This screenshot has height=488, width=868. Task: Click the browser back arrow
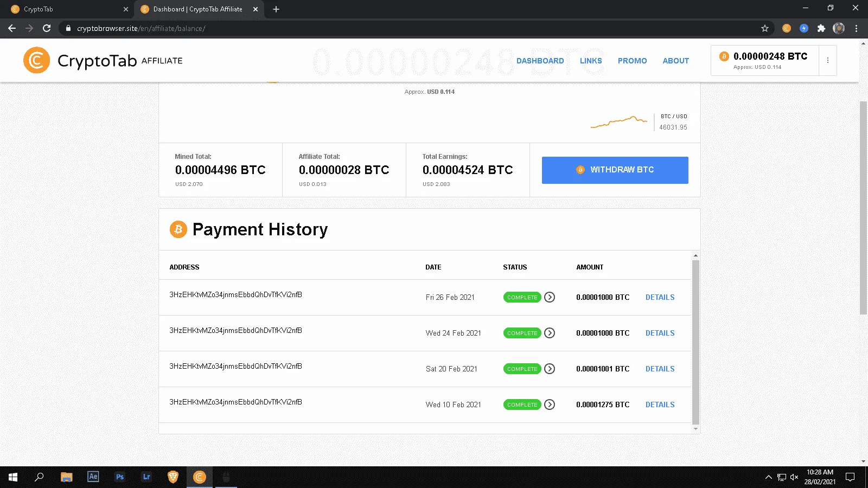[x=12, y=28]
